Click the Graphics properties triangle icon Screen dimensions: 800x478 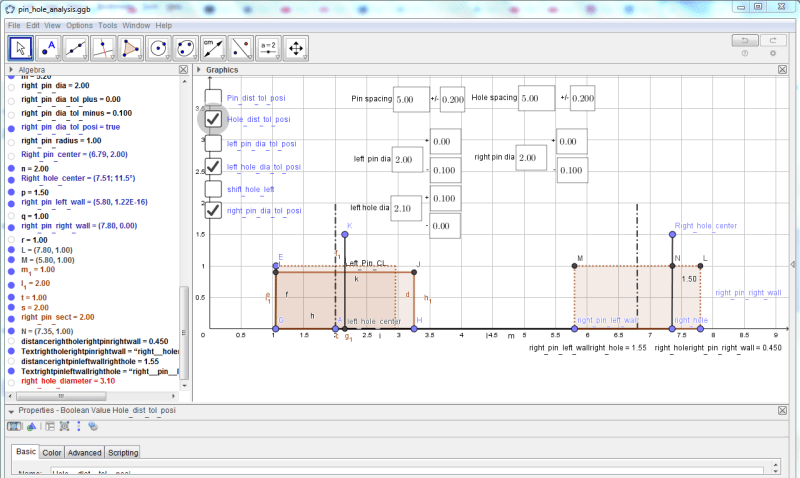tap(32, 426)
